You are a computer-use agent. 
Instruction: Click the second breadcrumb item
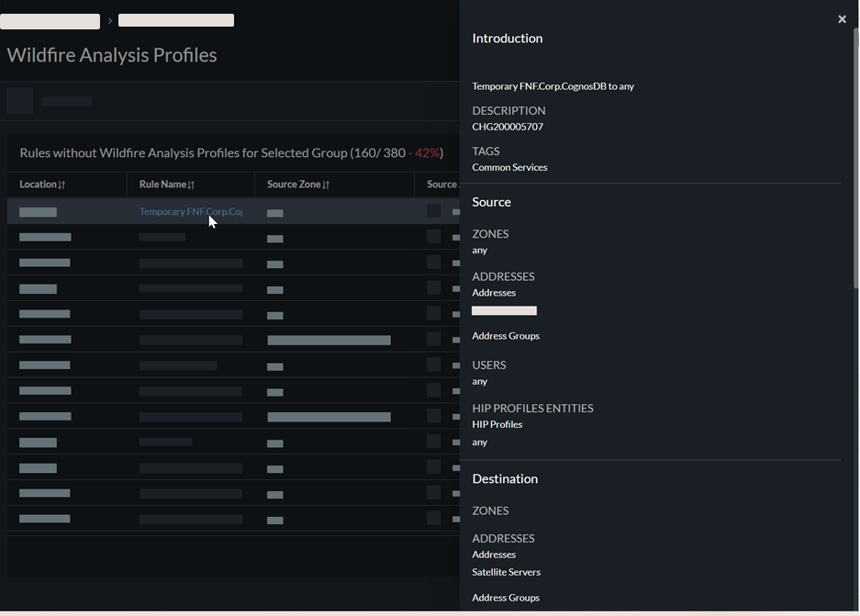point(174,20)
